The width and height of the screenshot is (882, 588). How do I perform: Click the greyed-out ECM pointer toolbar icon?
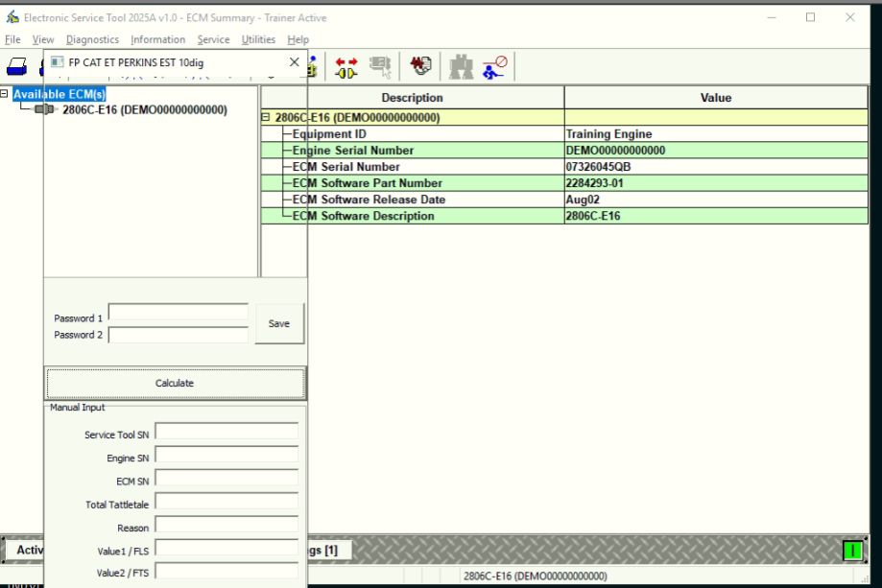click(x=381, y=66)
